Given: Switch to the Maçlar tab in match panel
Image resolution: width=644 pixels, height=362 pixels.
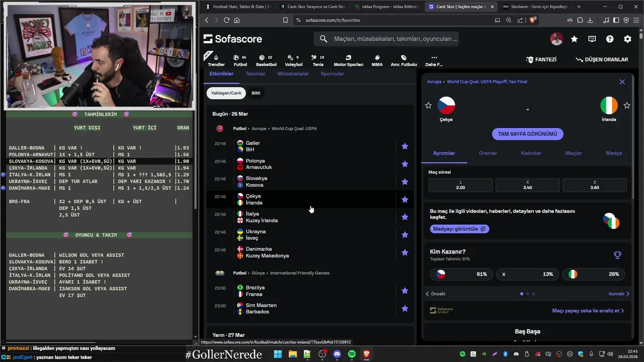Looking at the screenshot, I should click(x=573, y=153).
